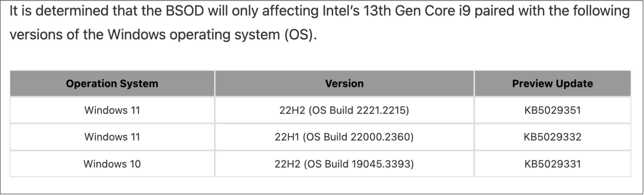The image size is (644, 195).
Task: Click the Version column header
Action: (x=344, y=84)
